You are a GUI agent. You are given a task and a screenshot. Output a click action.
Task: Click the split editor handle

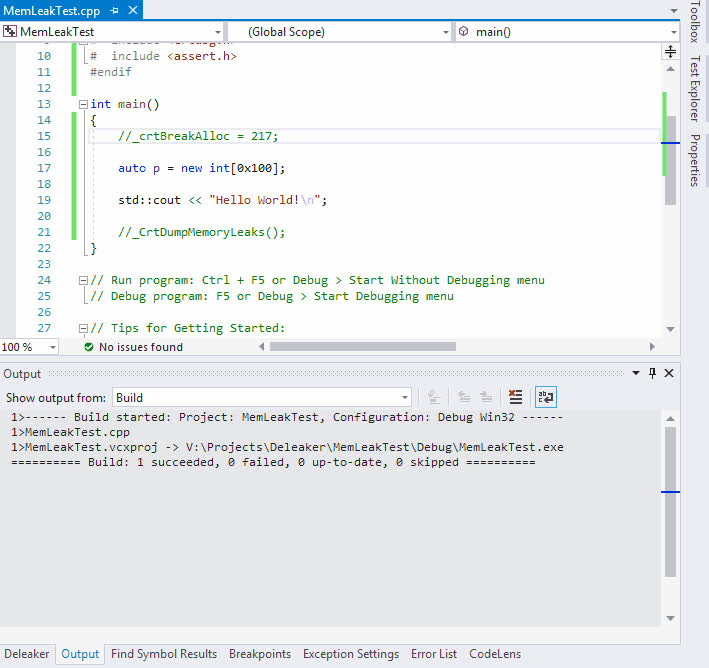point(670,49)
